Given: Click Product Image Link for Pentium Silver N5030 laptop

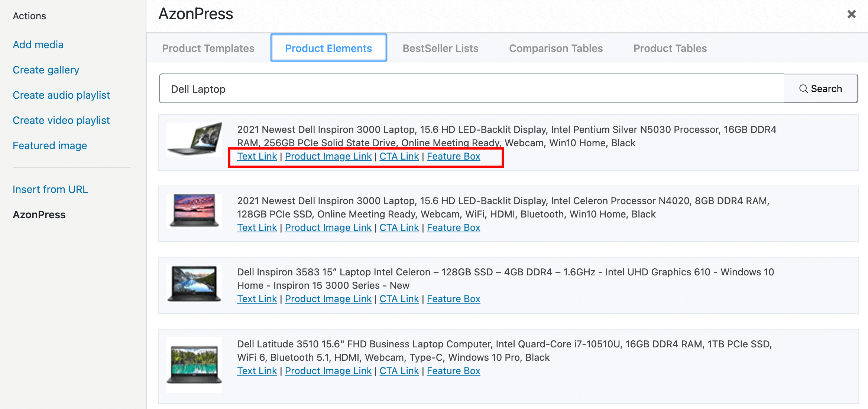Looking at the screenshot, I should [x=328, y=156].
